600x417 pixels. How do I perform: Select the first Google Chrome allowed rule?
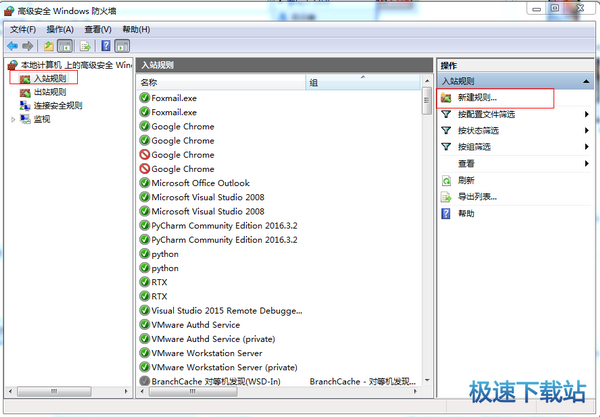tap(183, 127)
